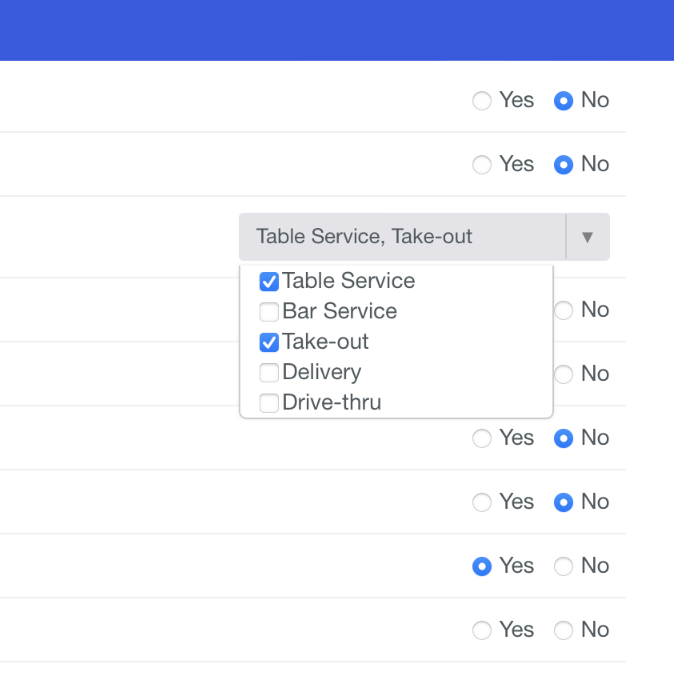Uncheck the Table Service checkbox
Screen dimensions: 674x674
click(x=269, y=281)
